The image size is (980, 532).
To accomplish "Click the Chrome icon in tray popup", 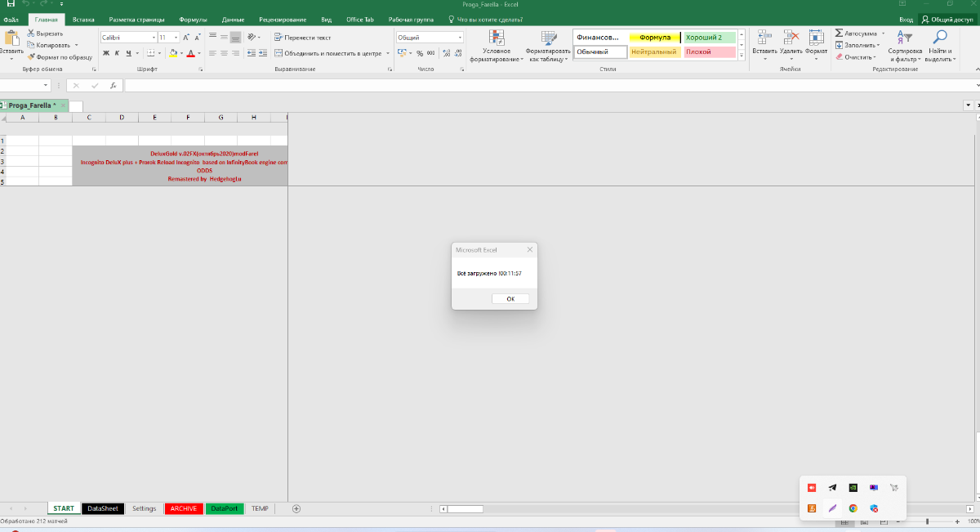I will [x=853, y=508].
